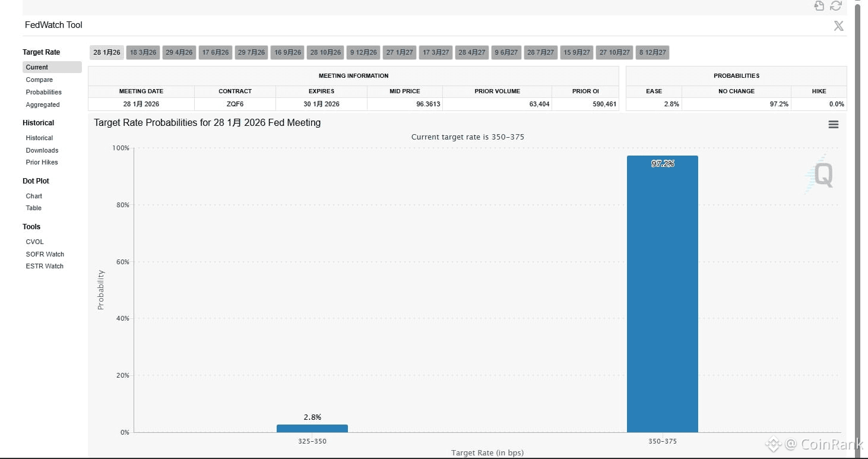Click the 0.0% hike probability cell

[x=819, y=104]
